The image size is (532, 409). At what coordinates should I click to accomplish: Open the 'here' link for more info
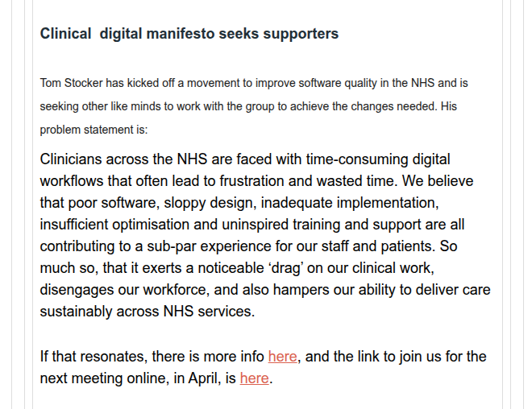pyautogui.click(x=283, y=357)
